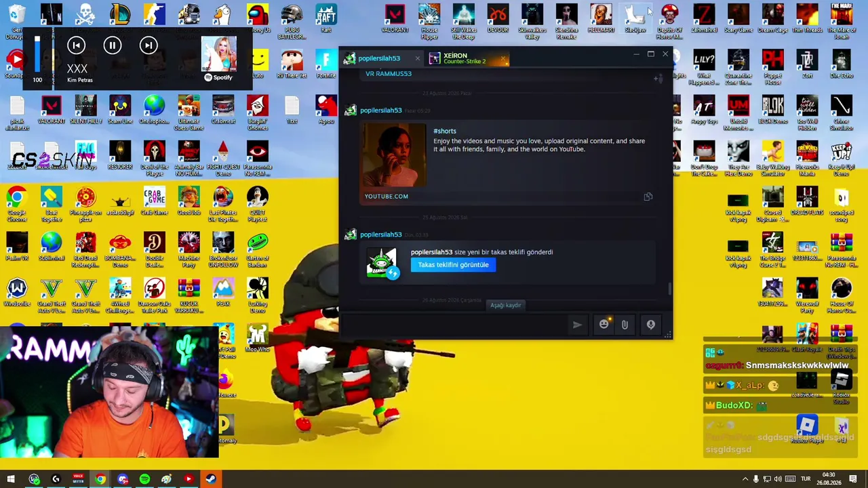Jump down with Aşağı kaydır button
868x488 pixels.
click(x=506, y=305)
